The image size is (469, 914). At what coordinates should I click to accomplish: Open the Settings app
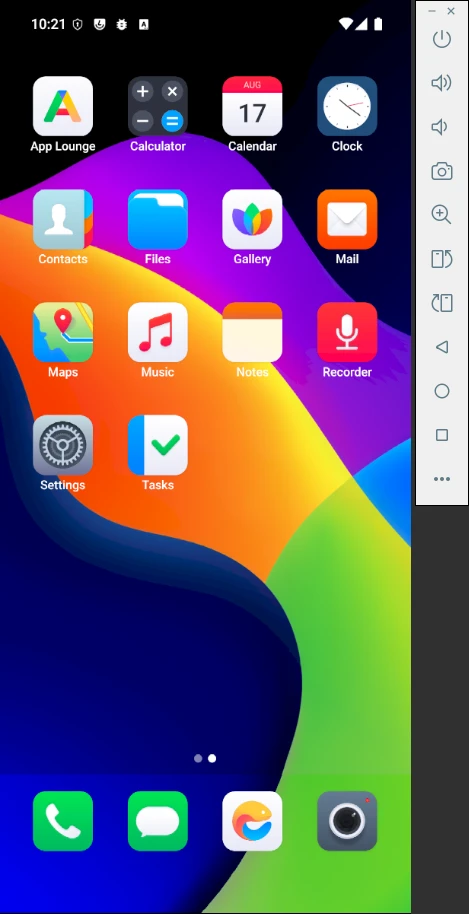pyautogui.click(x=63, y=445)
